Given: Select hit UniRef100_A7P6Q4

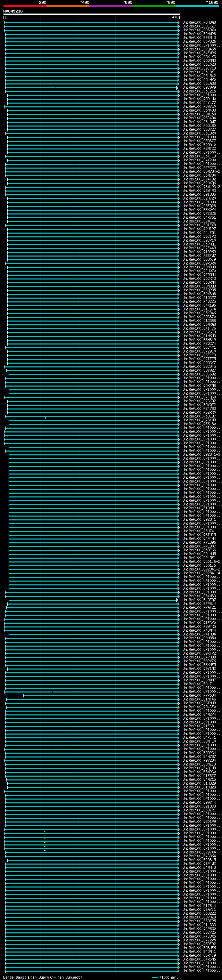Looking at the screenshot, I should tap(199, 695).
